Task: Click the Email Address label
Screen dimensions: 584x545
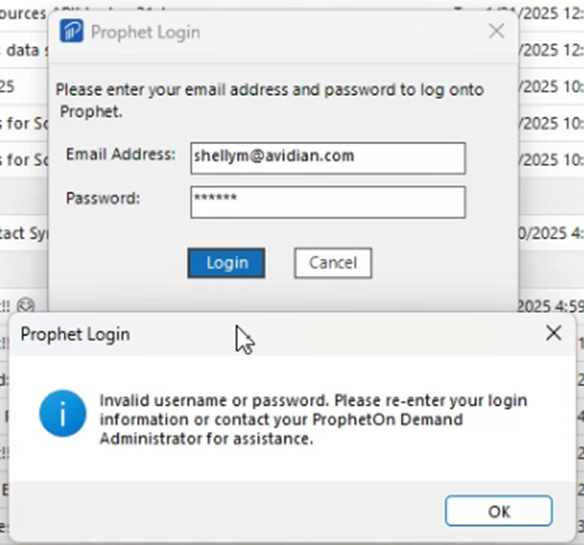Action: point(120,154)
